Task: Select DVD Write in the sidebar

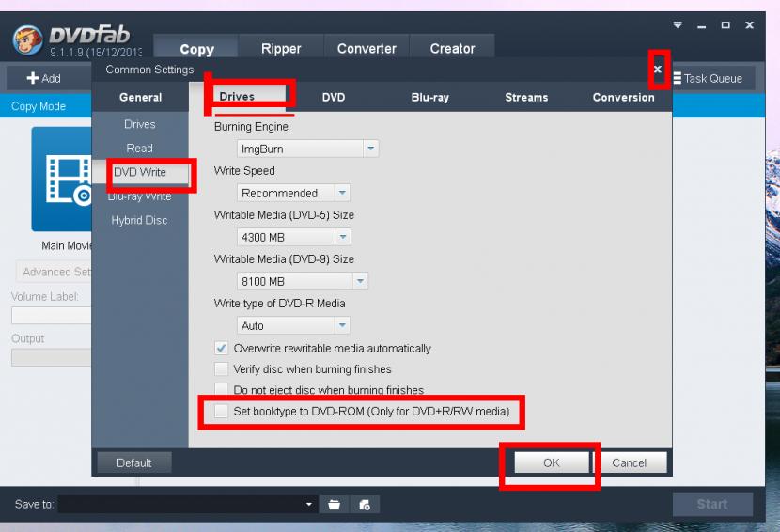Action: pos(140,172)
